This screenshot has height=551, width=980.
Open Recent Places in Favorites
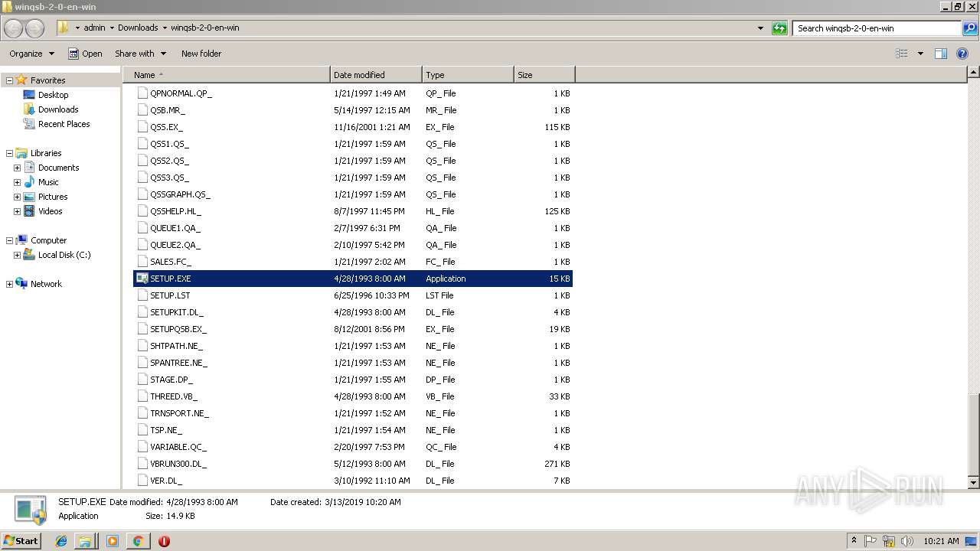point(64,124)
